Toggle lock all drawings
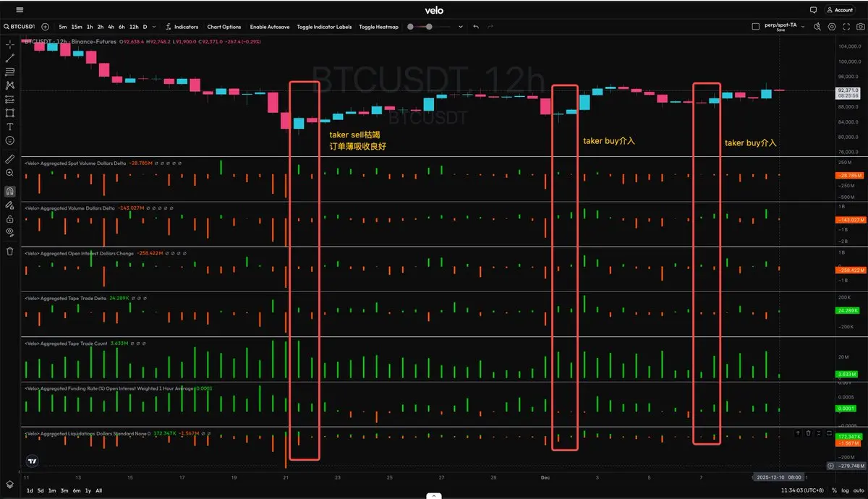 10,218
